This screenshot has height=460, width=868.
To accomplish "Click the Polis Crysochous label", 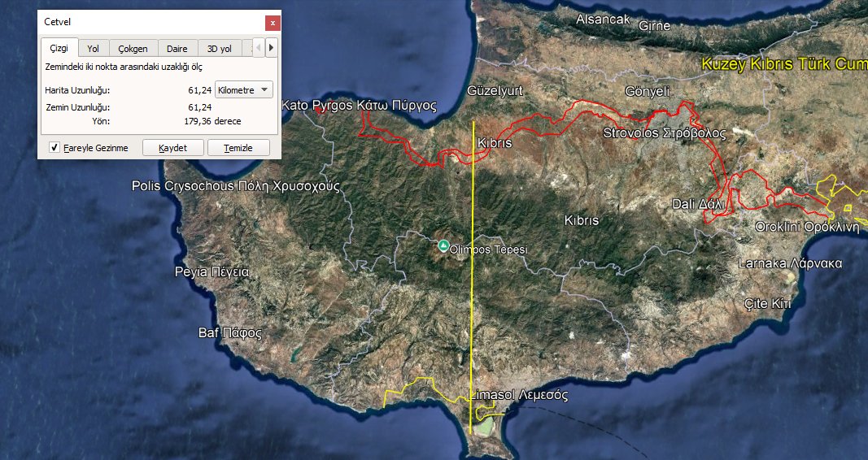I will tap(236, 186).
